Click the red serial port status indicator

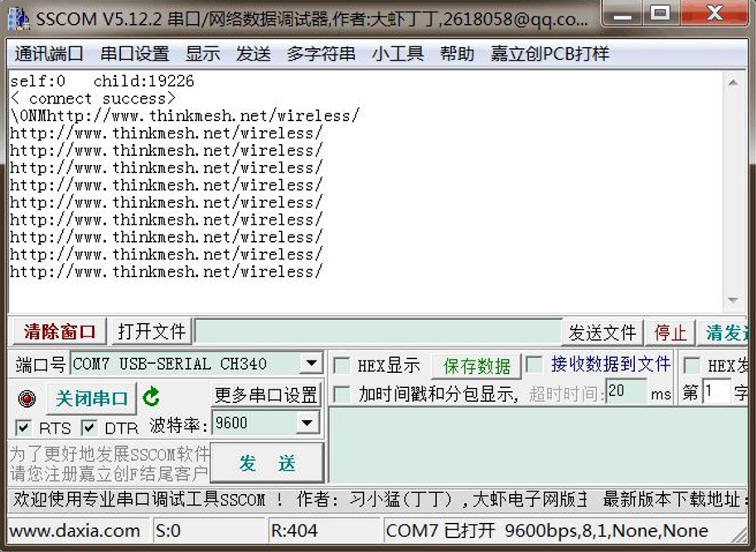(27, 398)
